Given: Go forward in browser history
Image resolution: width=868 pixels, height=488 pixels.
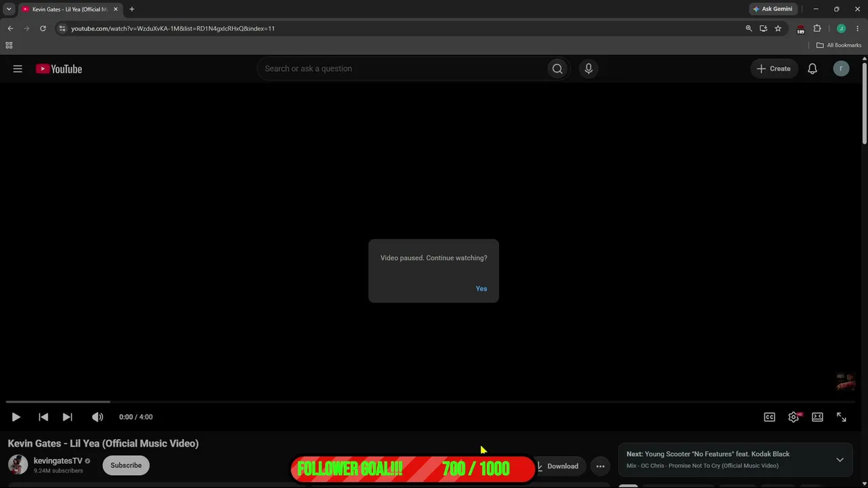Looking at the screenshot, I should tap(26, 28).
